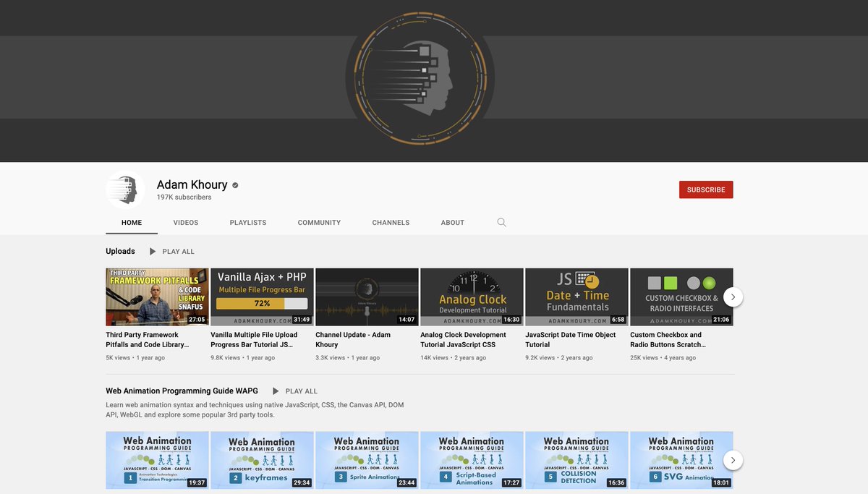This screenshot has width=868, height=494.
Task: Open the Uploads section heading
Action: point(120,252)
